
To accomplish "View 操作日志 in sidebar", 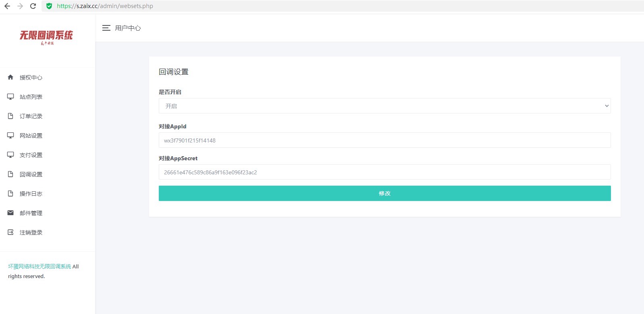I will (31, 194).
